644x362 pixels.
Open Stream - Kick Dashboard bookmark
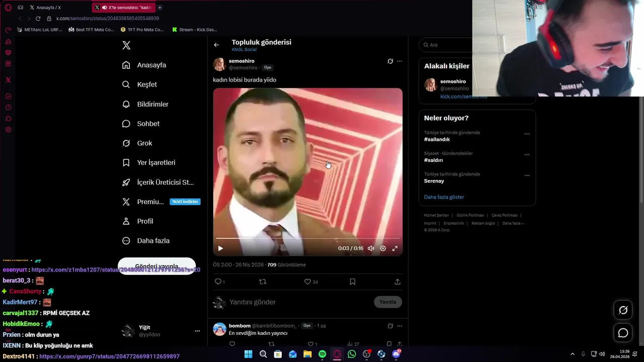[x=195, y=30]
